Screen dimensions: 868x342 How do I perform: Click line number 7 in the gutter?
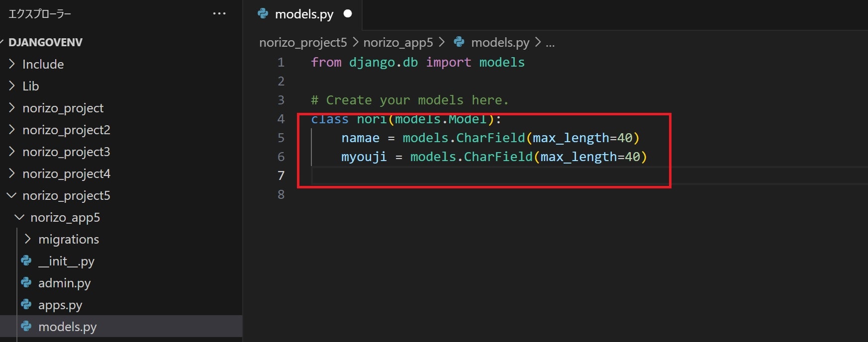(281, 175)
